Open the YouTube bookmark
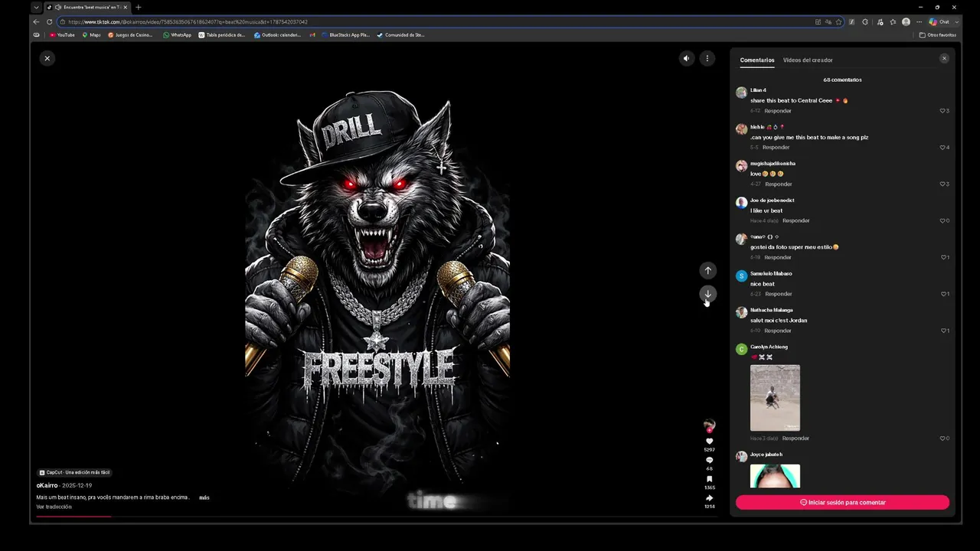The width and height of the screenshot is (980, 551). [x=62, y=35]
